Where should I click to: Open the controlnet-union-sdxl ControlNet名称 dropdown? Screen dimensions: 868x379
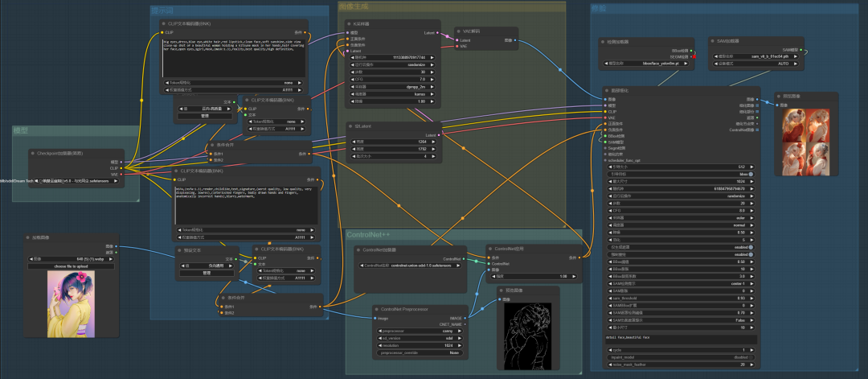tap(410, 266)
